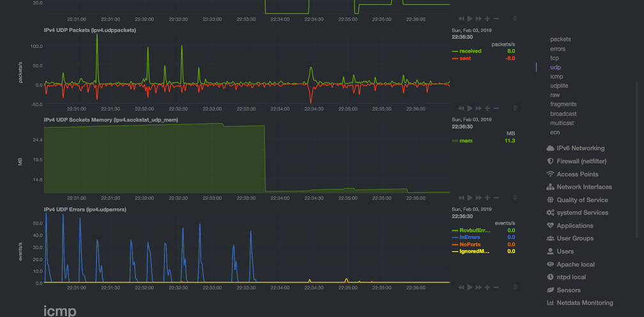The height and width of the screenshot is (317, 644).
Task: Rewind the UDP Sockets Memory chart
Action: pos(461,198)
